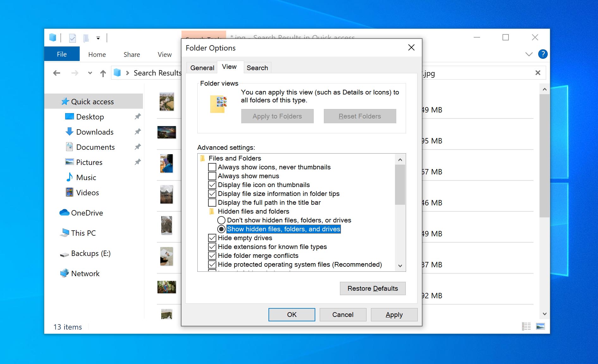The height and width of the screenshot is (364, 598).
Task: Click the Desktop folder icon in sidebar
Action: [69, 117]
